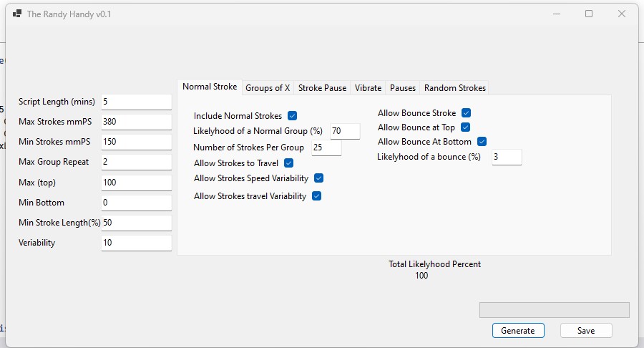Click the app icon in the title bar
The width and height of the screenshot is (644, 348).
pyautogui.click(x=17, y=14)
